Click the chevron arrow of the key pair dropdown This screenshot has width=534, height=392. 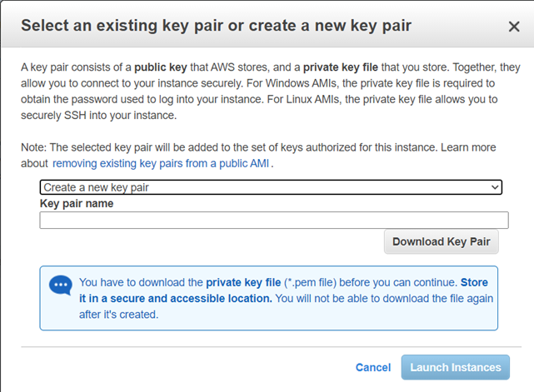pos(496,188)
